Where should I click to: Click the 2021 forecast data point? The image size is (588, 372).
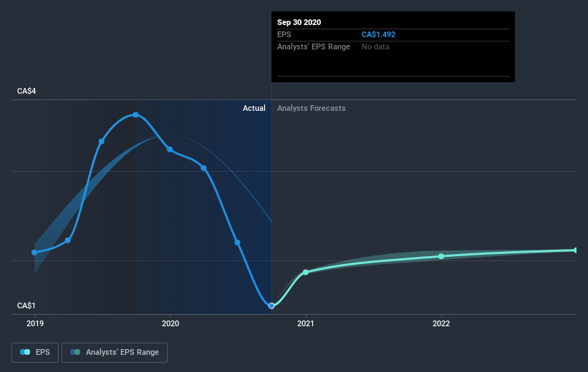pyautogui.click(x=306, y=272)
